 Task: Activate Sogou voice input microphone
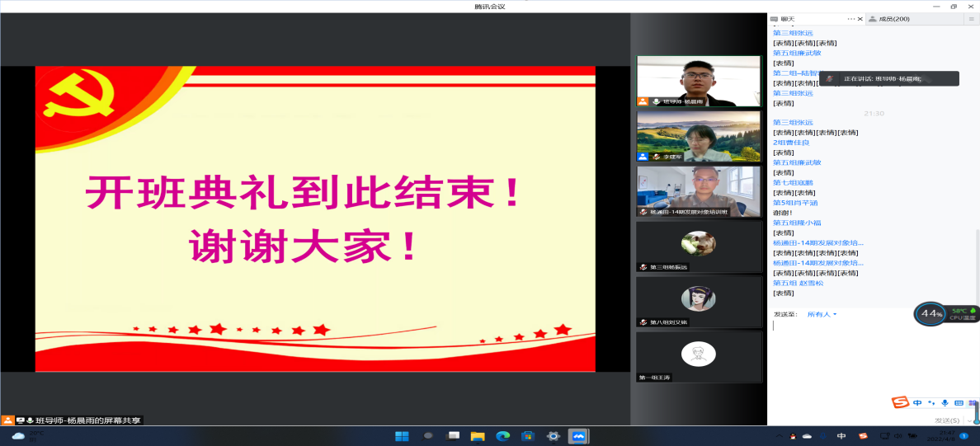(944, 402)
